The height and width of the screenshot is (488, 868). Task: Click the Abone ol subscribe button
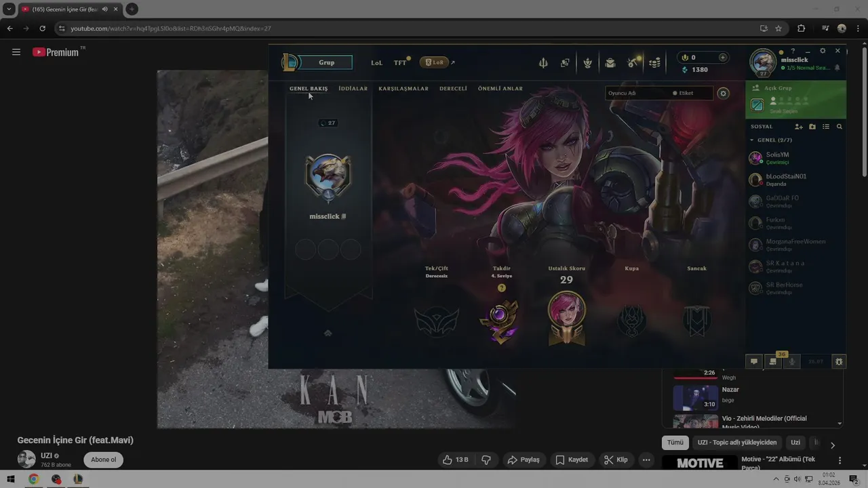104,460
